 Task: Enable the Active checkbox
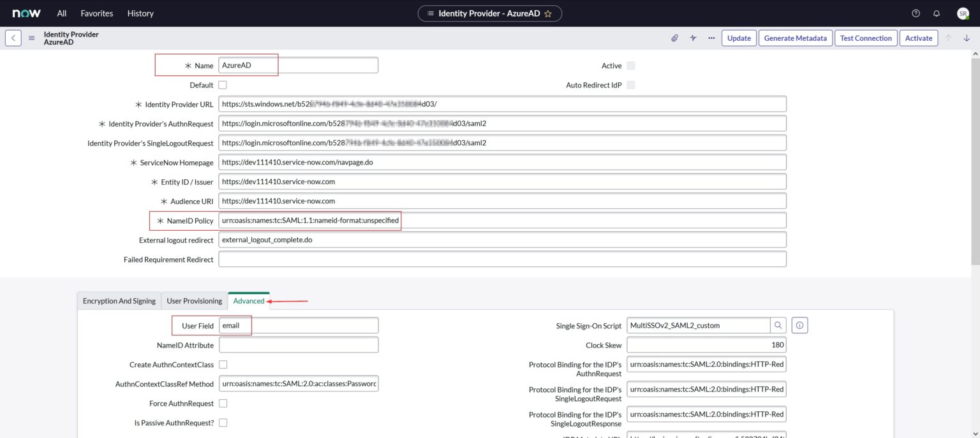[628, 65]
